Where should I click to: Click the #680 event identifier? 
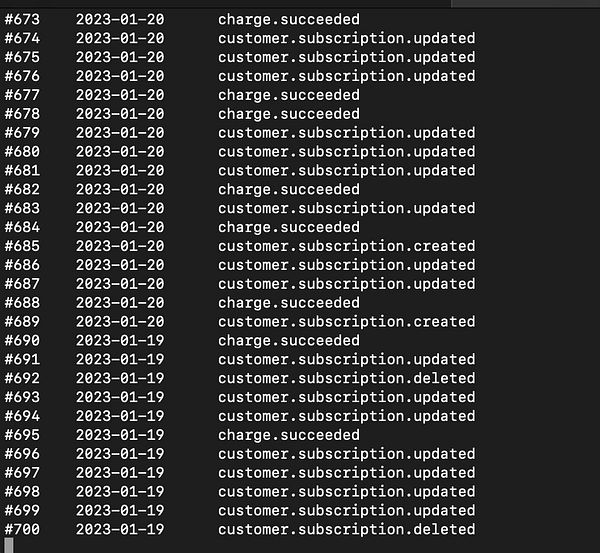pyautogui.click(x=22, y=152)
